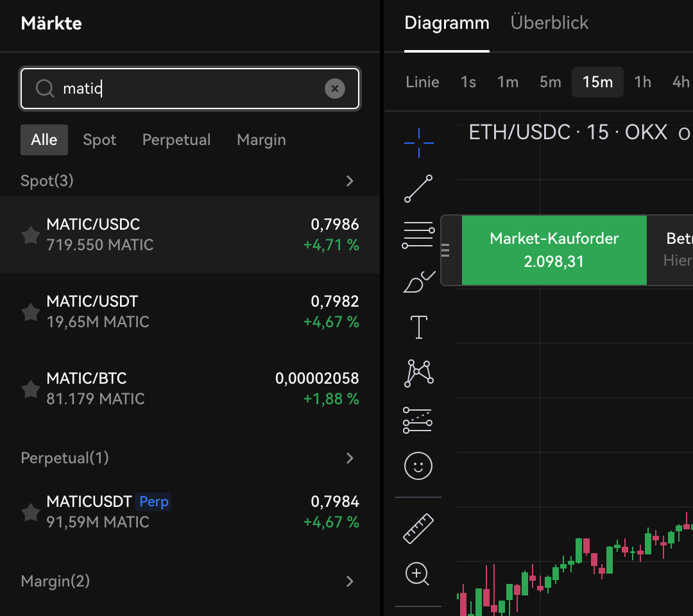Screen dimensions: 693x616
Task: Focus the market search input field
Action: (x=190, y=89)
